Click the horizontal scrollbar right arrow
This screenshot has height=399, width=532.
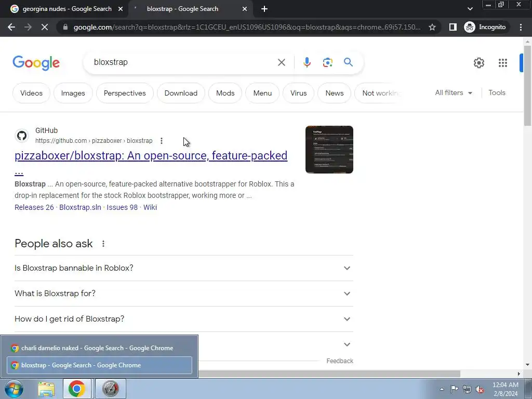coord(519,374)
